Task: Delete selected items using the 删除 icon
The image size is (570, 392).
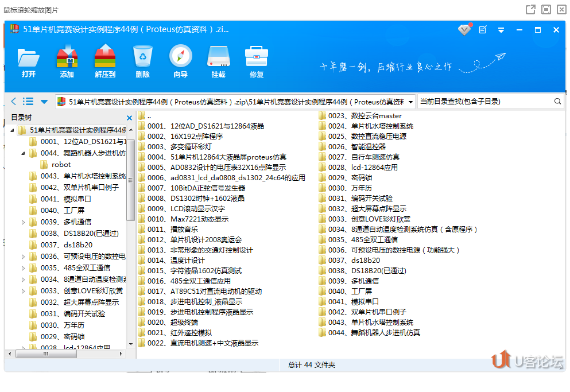Action: click(142, 61)
